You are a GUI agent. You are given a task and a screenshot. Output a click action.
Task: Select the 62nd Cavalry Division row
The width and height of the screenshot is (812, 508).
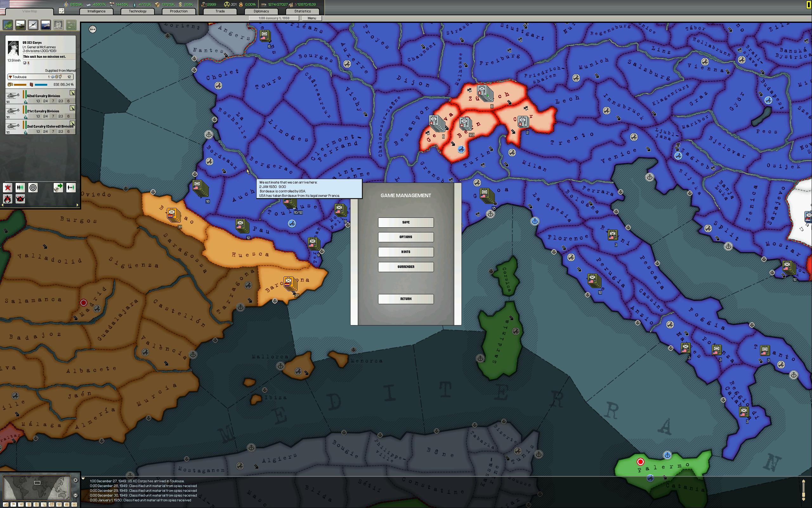41,97
